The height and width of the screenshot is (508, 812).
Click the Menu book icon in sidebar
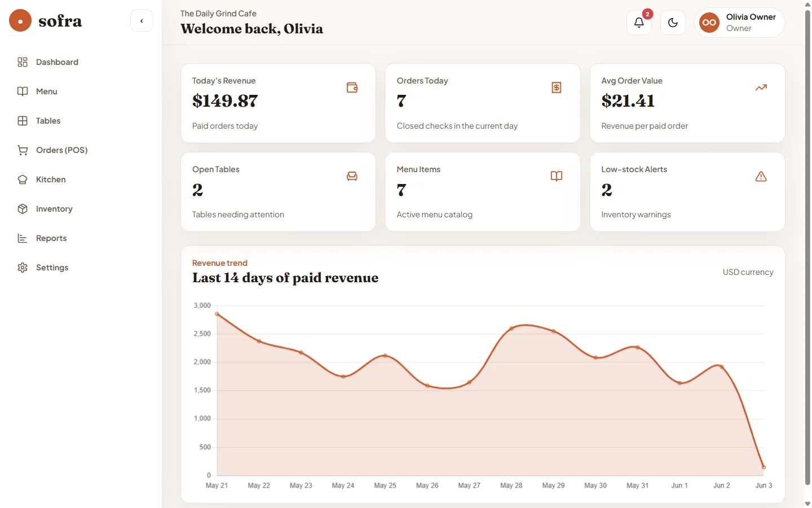point(23,91)
